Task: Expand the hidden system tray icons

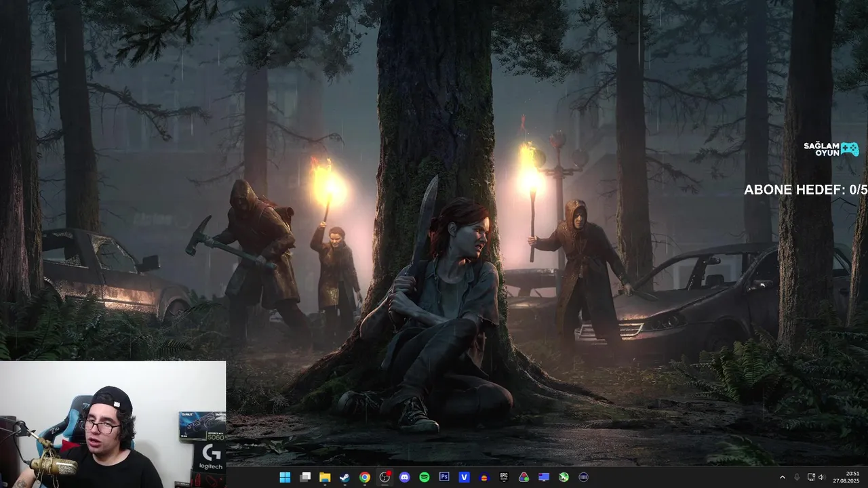Action: tap(782, 477)
